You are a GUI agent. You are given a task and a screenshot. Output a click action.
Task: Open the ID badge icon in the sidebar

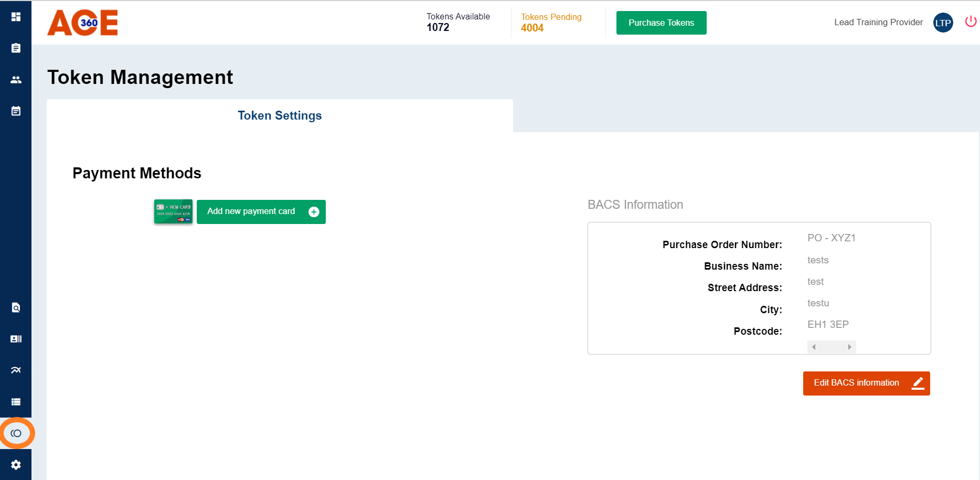16,338
